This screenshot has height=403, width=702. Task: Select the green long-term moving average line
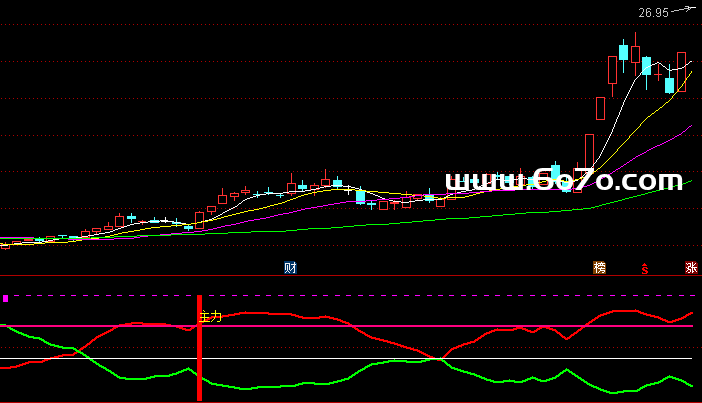400,222
